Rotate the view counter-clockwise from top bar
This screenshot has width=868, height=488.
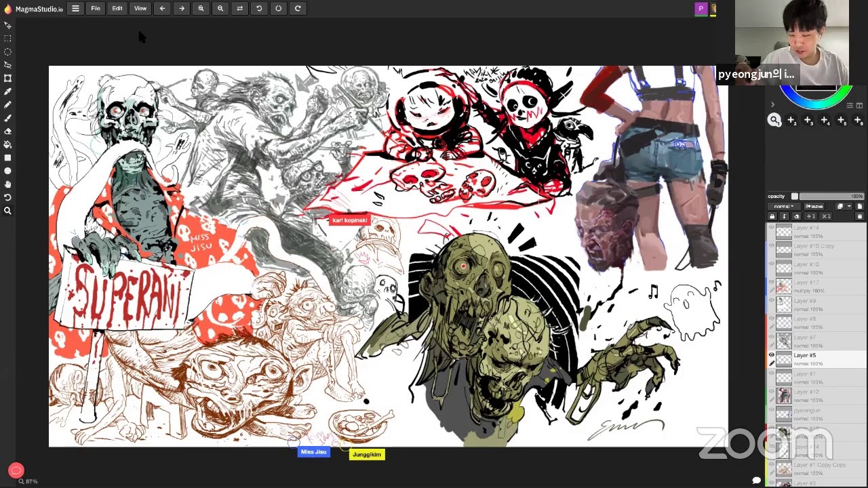(259, 8)
